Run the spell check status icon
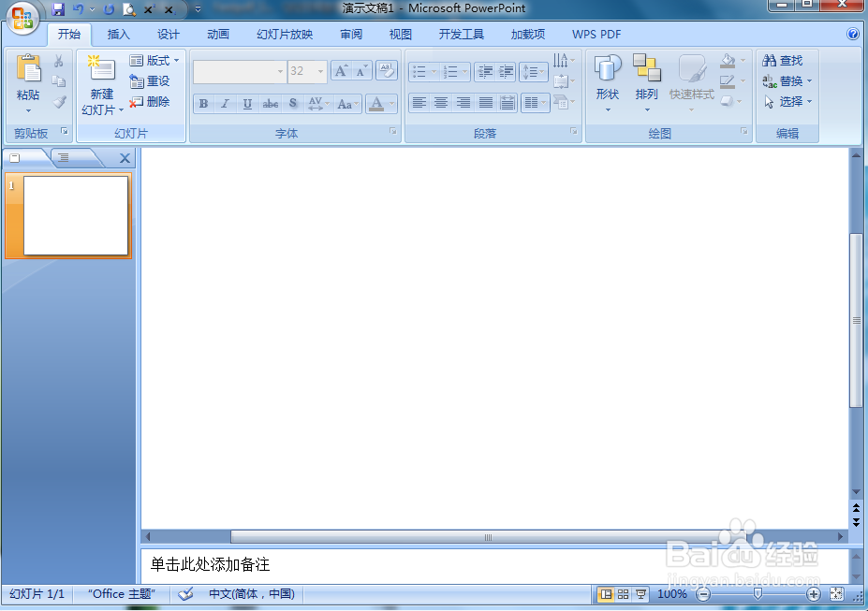Viewport: 868px width, 611px height. coord(185,594)
